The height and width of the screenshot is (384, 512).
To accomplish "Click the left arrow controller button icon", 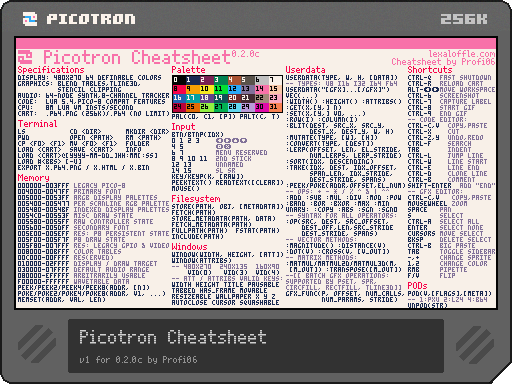I will pyautogui.click(x=220, y=140).
